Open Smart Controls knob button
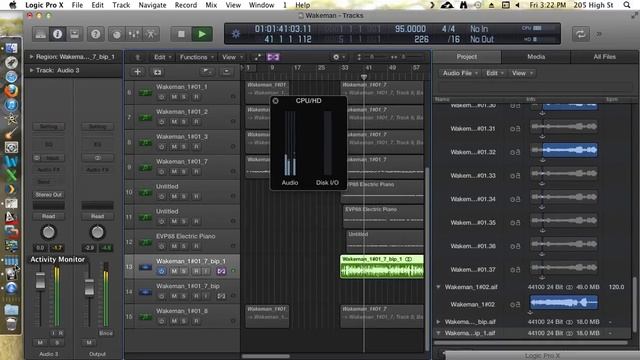This screenshot has width=640, height=360. [x=117, y=34]
